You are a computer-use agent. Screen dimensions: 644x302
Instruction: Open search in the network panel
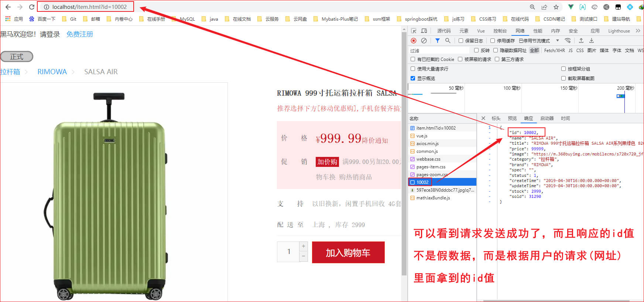point(448,41)
